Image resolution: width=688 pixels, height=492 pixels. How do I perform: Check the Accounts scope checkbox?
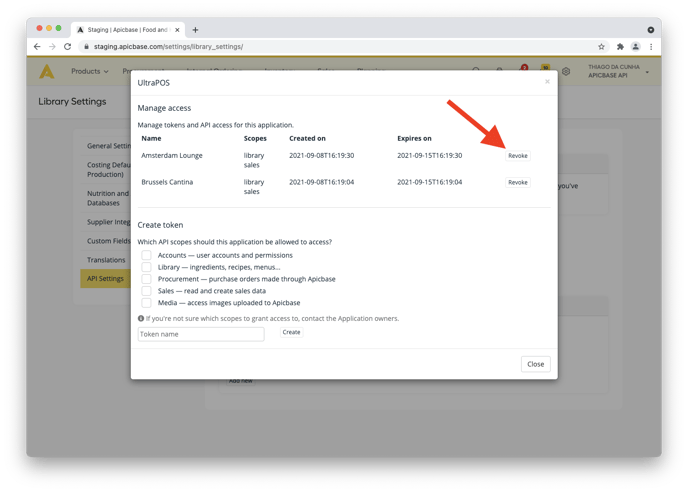[147, 255]
